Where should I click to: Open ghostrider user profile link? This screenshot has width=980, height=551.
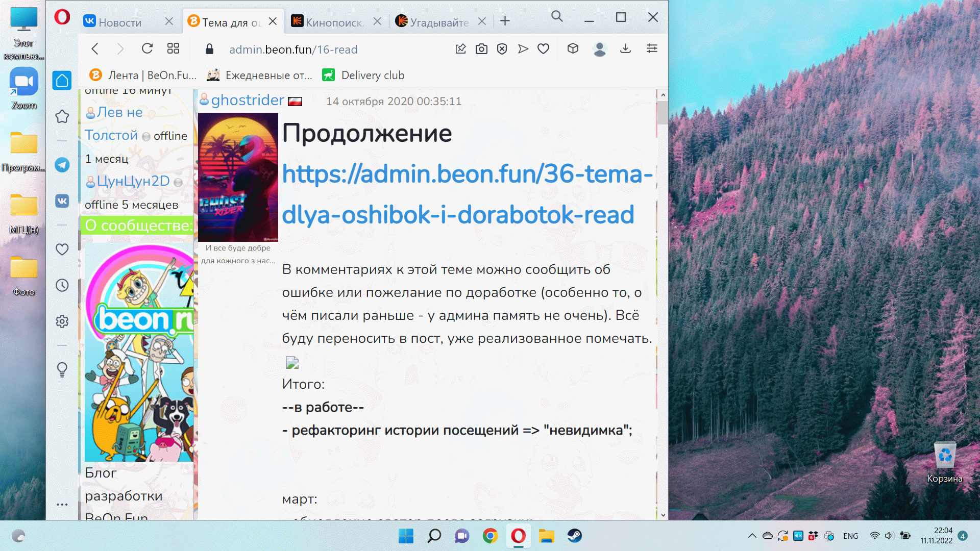247,100
